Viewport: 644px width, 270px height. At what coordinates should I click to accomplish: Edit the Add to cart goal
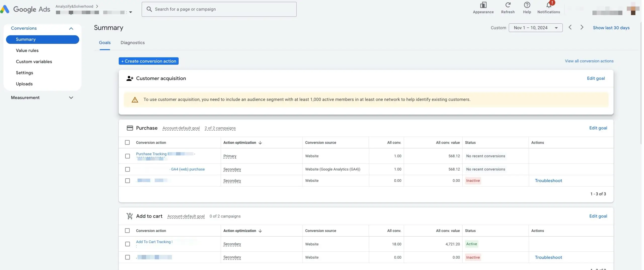(598, 216)
